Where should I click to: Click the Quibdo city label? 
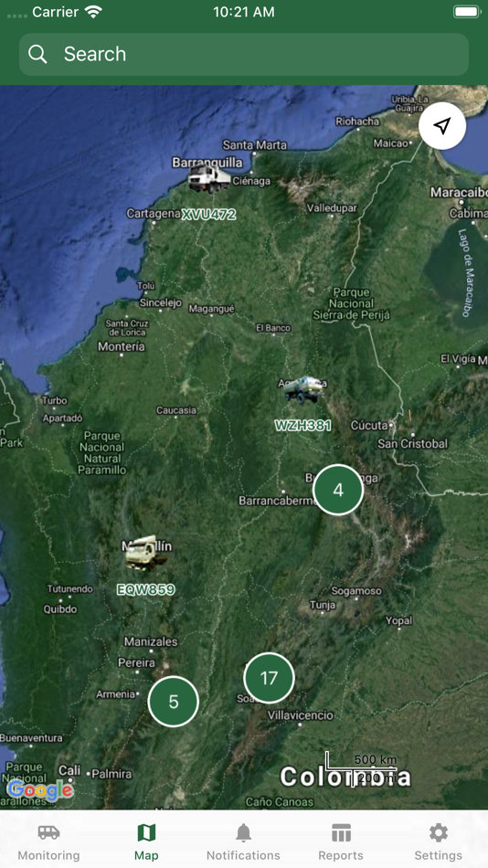59,609
